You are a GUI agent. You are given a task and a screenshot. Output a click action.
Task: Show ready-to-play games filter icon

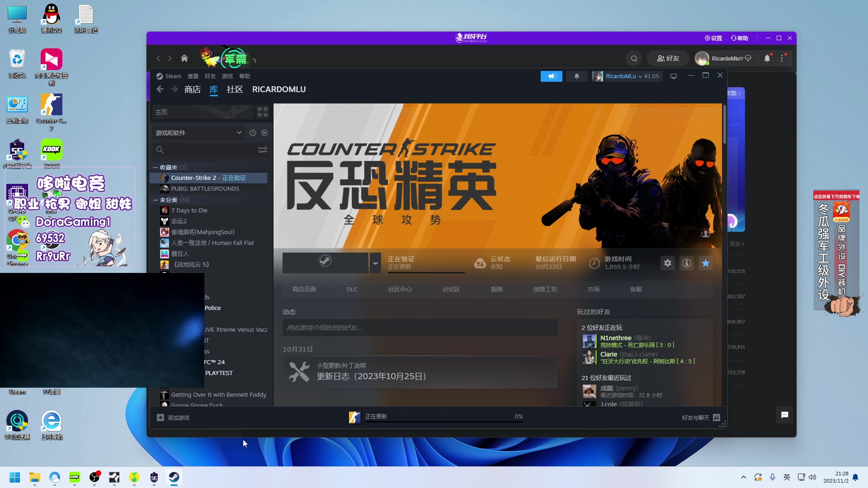pos(264,133)
